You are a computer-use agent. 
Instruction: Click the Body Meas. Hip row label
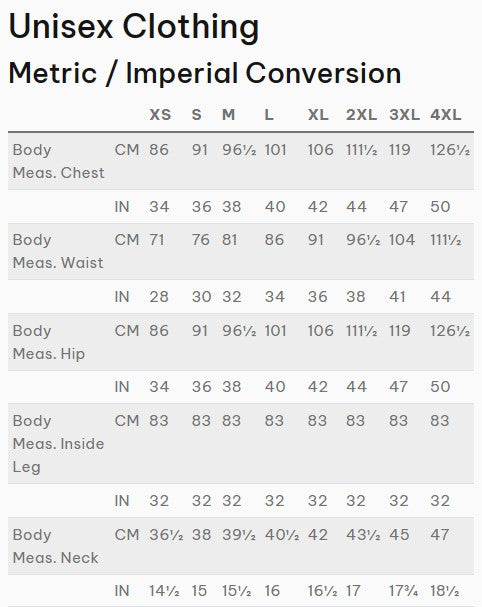(x=49, y=342)
